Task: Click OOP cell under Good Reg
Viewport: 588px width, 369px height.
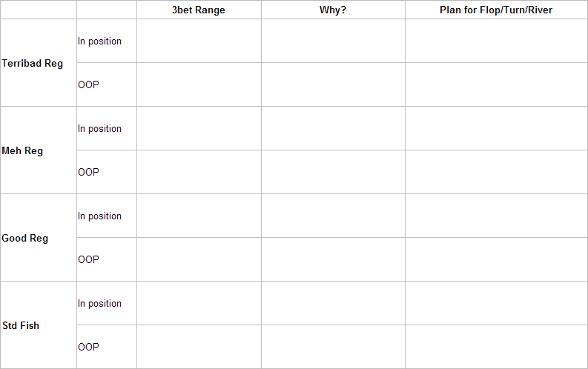Action: pos(107,259)
